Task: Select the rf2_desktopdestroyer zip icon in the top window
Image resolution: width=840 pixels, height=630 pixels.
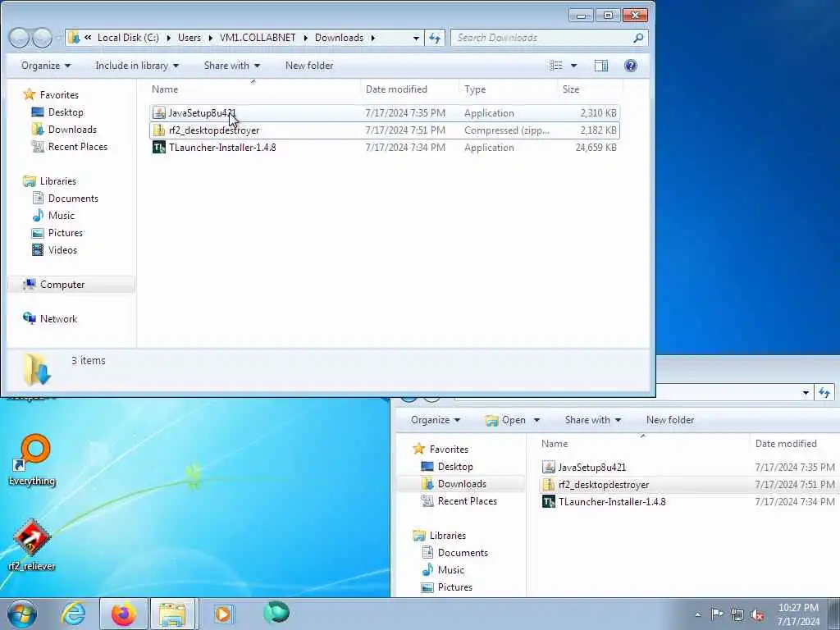Action: click(158, 130)
